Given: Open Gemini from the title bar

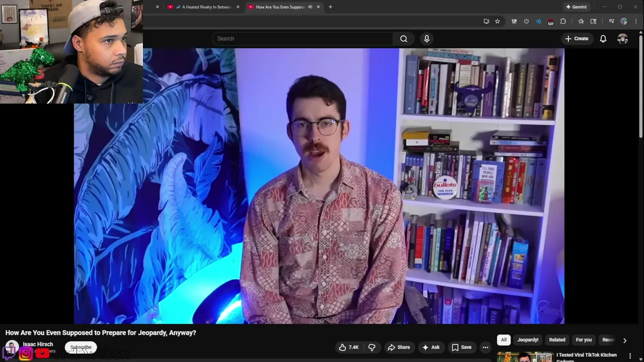Looking at the screenshot, I should coord(576,7).
